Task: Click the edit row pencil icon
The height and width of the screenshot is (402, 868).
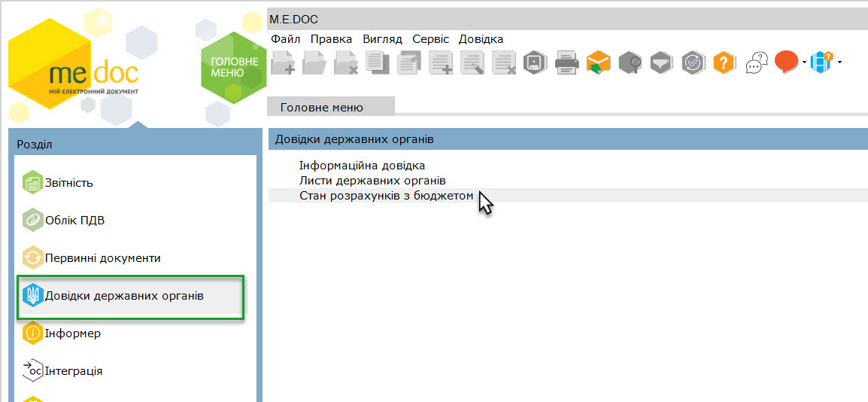Action: [473, 62]
